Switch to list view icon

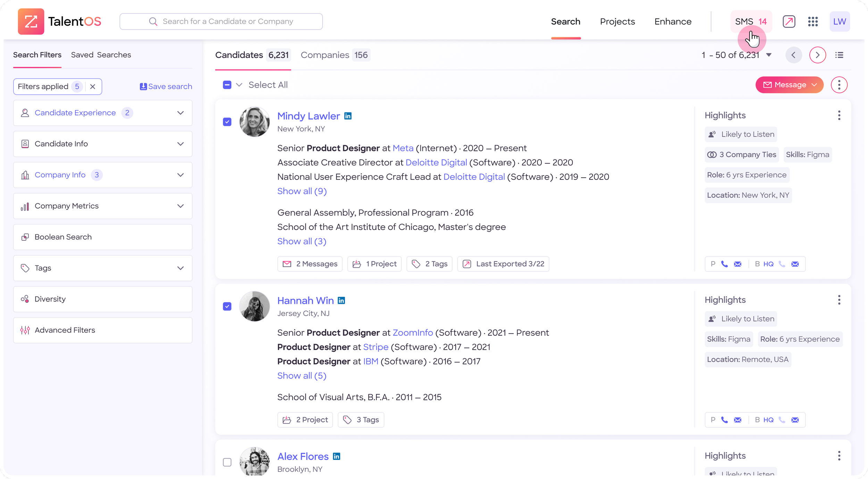(x=839, y=55)
